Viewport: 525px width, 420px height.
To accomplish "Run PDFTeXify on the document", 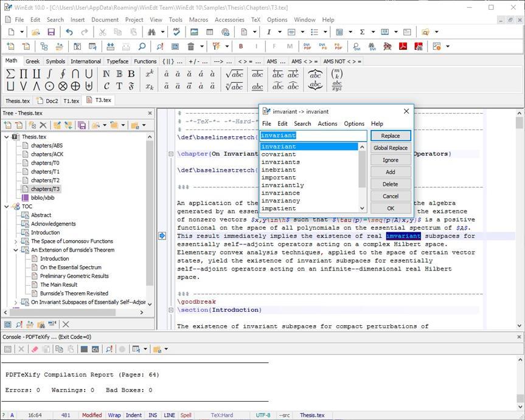I will [x=216, y=46].
